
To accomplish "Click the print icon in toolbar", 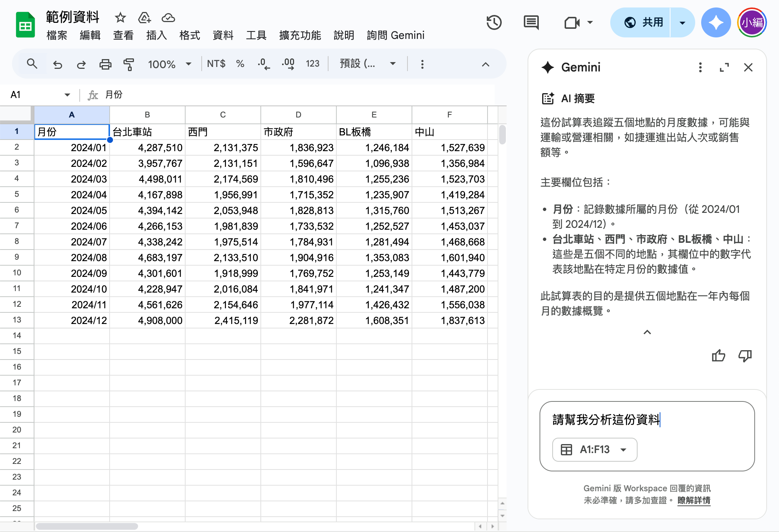I will (105, 64).
